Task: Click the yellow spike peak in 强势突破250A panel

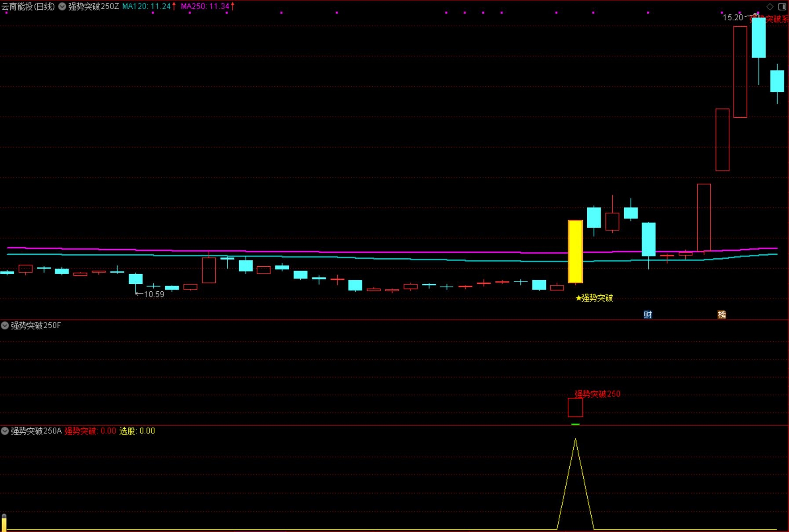Action: pyautogui.click(x=575, y=439)
